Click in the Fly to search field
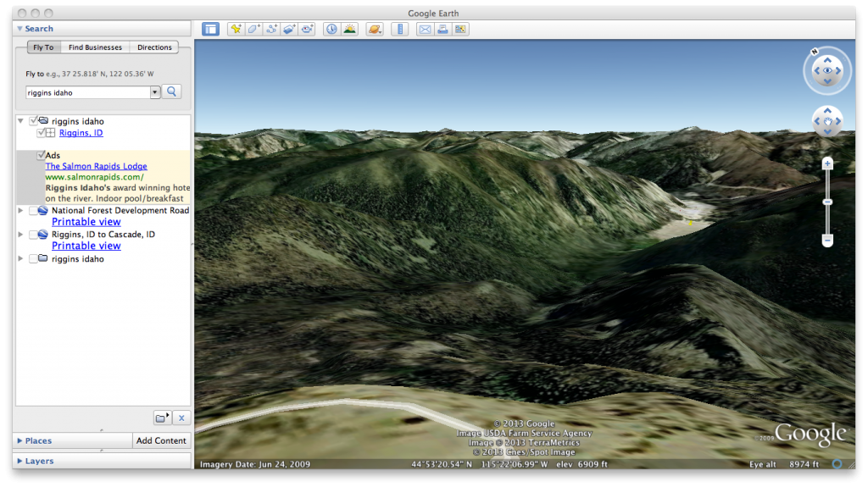The image size is (868, 487). [88, 92]
